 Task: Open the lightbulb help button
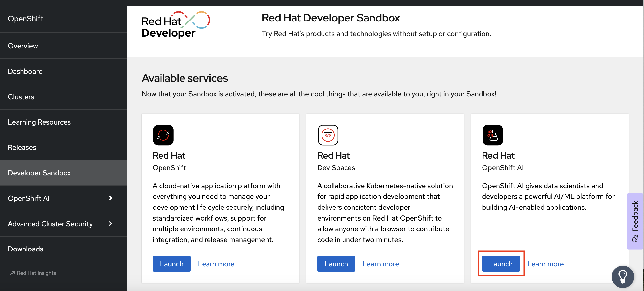(x=622, y=277)
